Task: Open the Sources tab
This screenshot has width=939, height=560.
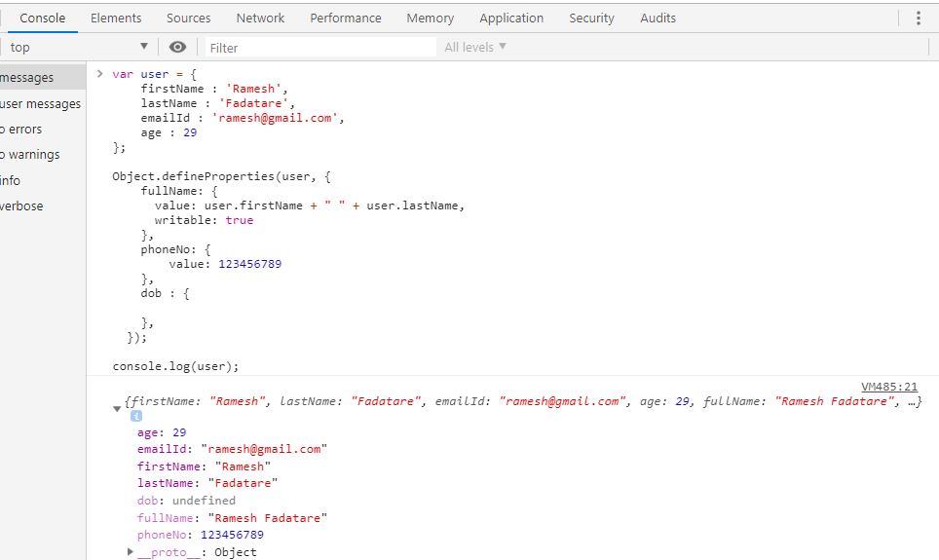Action: 189,18
